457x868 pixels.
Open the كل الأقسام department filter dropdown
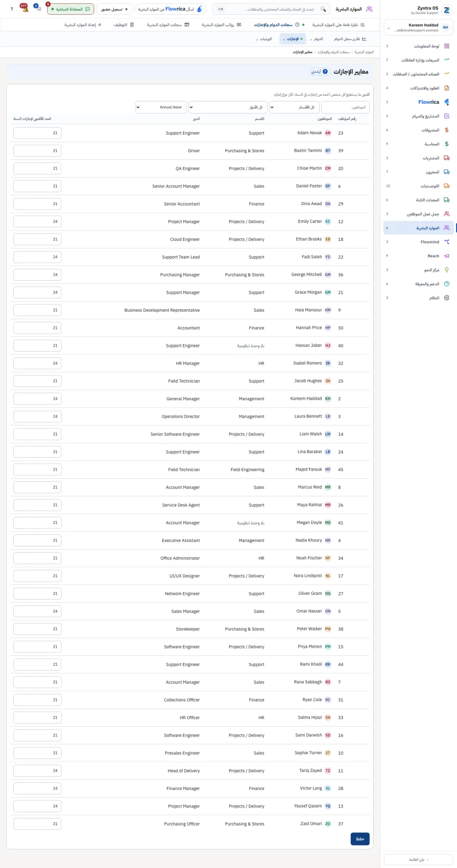[295, 107]
